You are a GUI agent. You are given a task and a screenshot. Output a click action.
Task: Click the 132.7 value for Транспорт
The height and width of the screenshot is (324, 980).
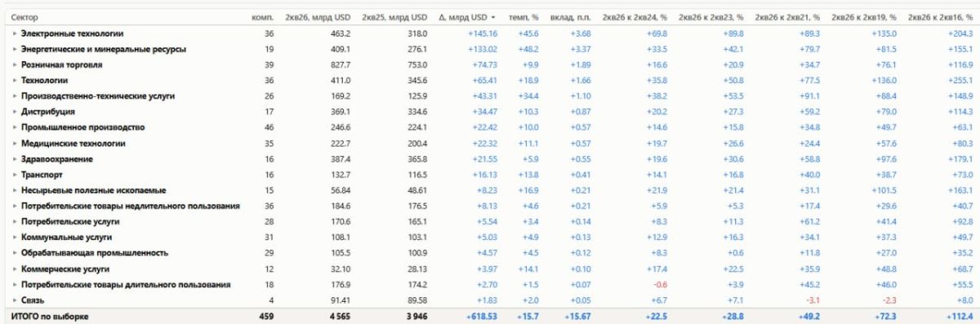pyautogui.click(x=341, y=175)
